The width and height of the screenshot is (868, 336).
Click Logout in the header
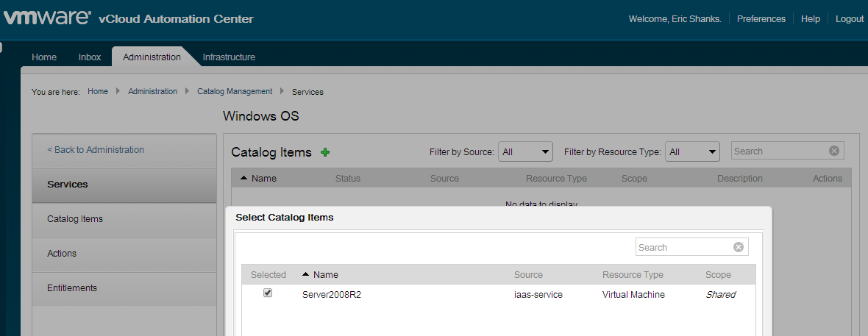[x=850, y=19]
